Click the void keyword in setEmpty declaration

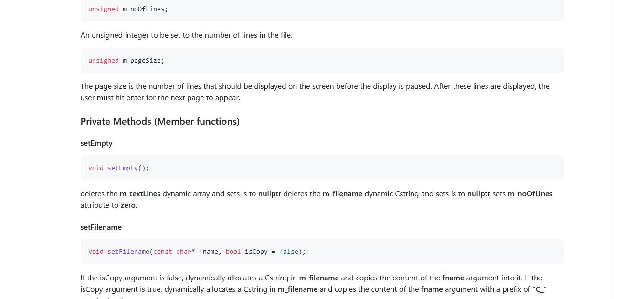(x=95, y=168)
